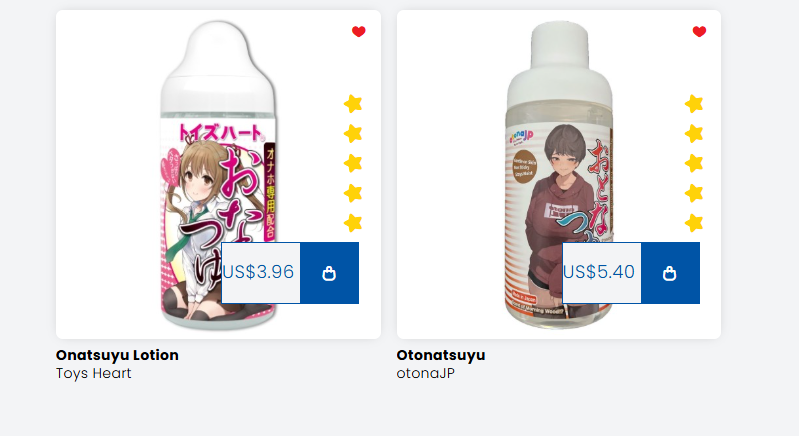Viewport: 799px width, 436px height.
Task: Click the top star on Otonatsuyu
Action: coord(694,103)
